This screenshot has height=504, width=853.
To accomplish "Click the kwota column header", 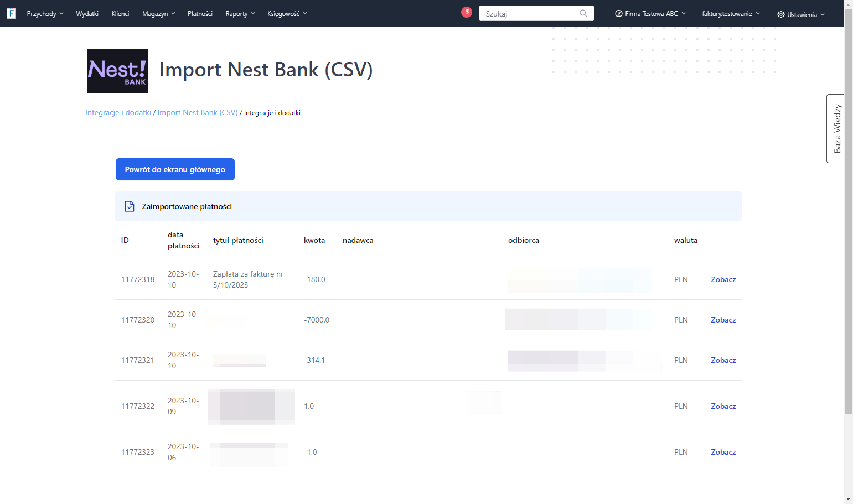I will pos(314,240).
